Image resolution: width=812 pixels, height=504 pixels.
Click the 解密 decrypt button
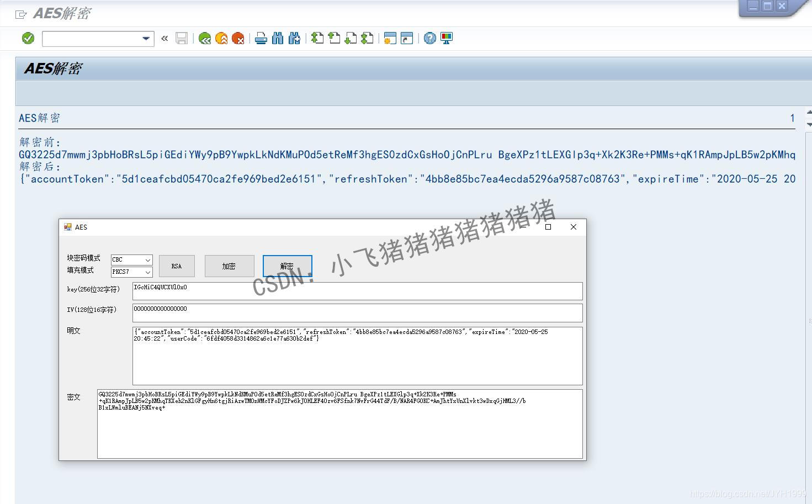point(287,266)
